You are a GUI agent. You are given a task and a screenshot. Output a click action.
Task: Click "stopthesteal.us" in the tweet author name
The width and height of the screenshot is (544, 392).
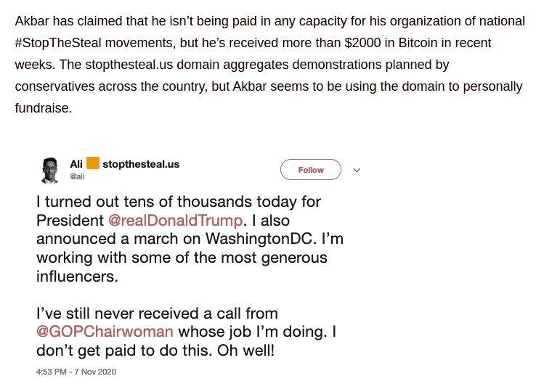tap(141, 164)
